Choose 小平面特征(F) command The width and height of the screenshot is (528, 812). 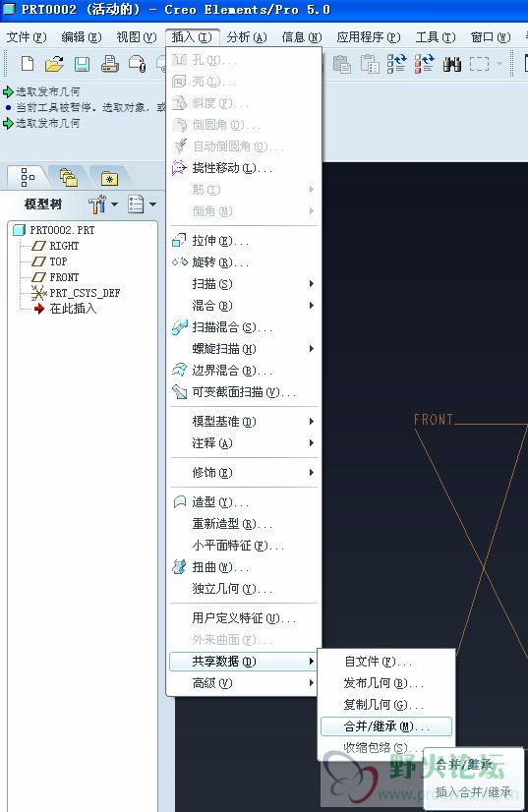(x=243, y=546)
